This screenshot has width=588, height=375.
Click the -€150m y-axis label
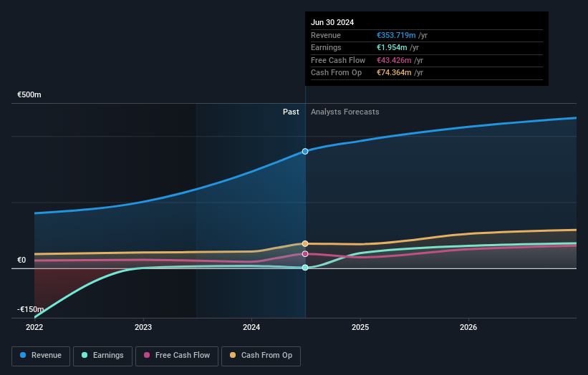click(30, 309)
